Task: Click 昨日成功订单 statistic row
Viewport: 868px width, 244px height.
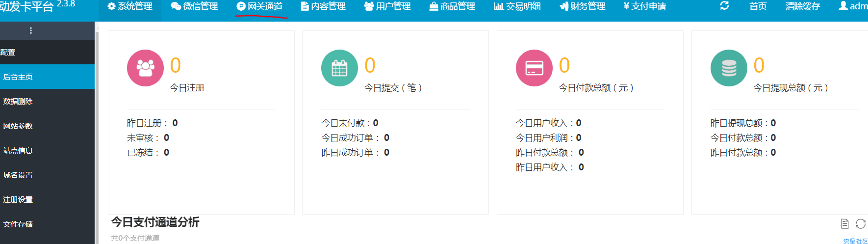Action: 356,152
